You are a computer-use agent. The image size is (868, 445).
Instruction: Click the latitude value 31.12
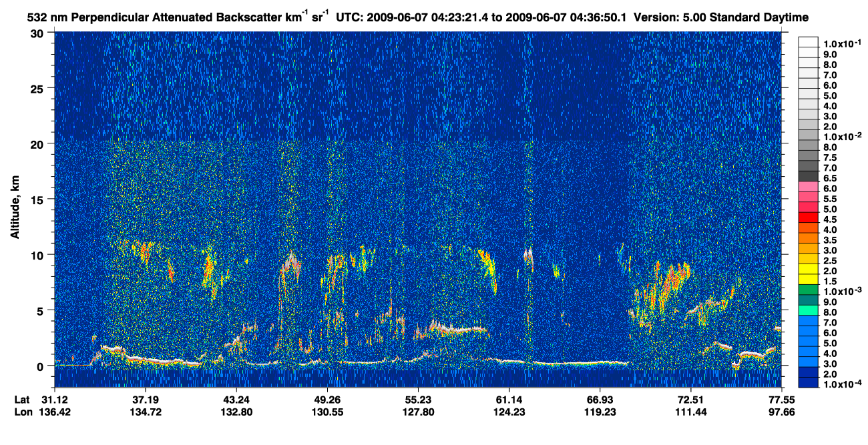[x=55, y=400]
